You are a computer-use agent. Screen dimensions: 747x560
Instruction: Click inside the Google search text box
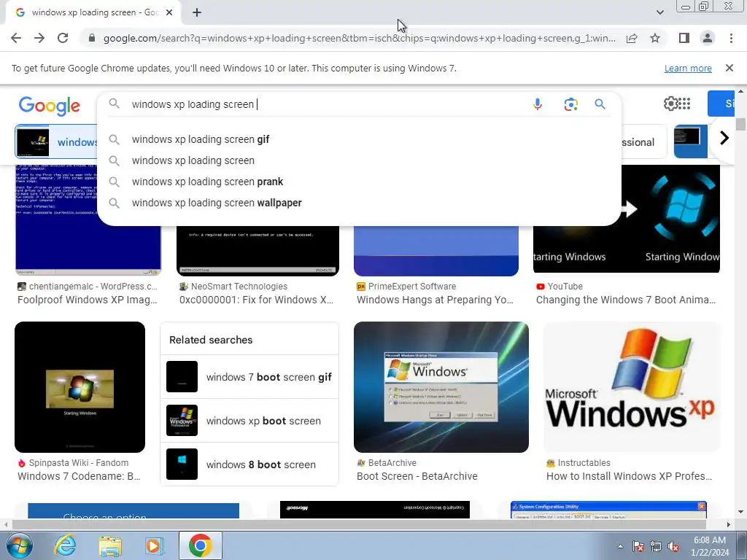pos(329,104)
